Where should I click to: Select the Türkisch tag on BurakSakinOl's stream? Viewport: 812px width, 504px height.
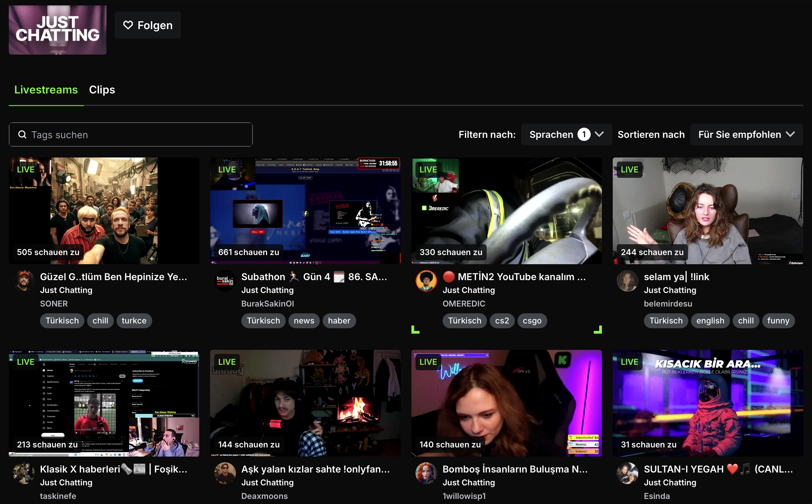pos(263,321)
